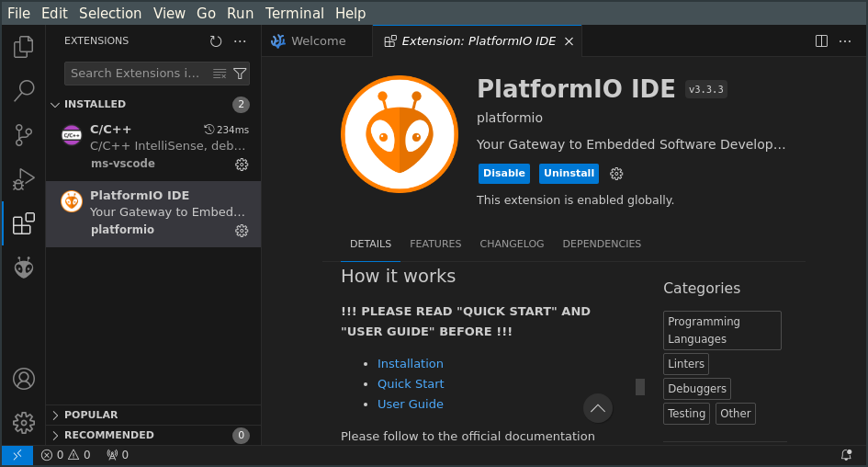The height and width of the screenshot is (467, 868).
Task: Open the Go menu
Action: point(206,13)
